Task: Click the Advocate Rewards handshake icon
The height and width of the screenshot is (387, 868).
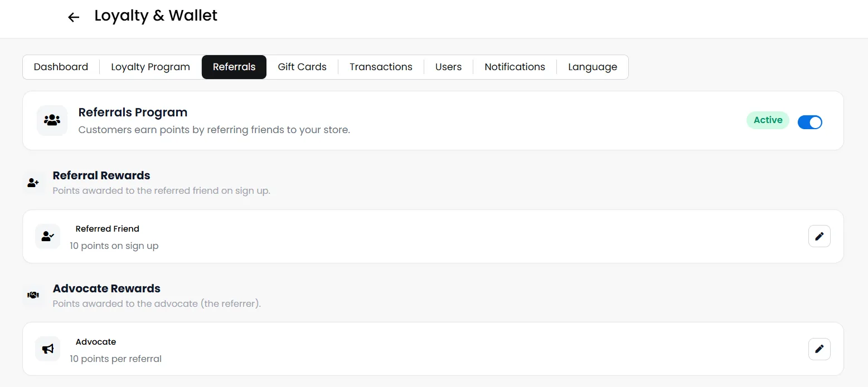Action: pyautogui.click(x=33, y=295)
